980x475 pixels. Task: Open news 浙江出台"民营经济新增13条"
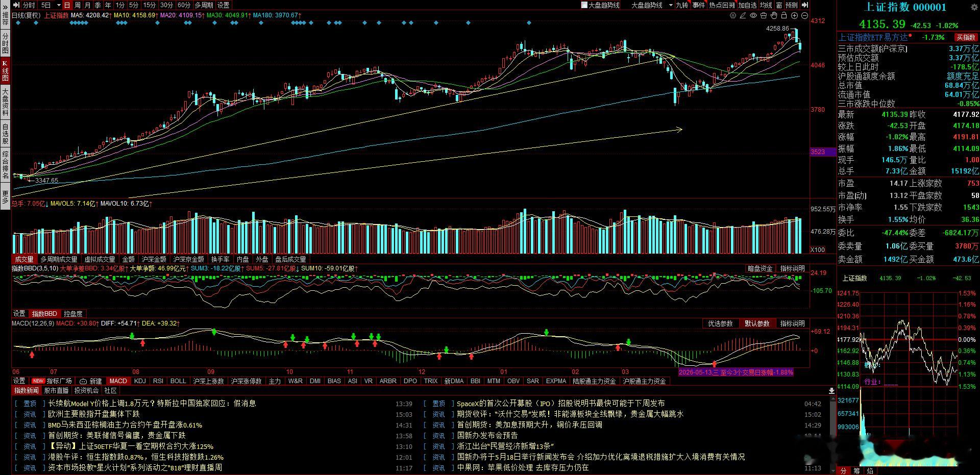point(505,446)
